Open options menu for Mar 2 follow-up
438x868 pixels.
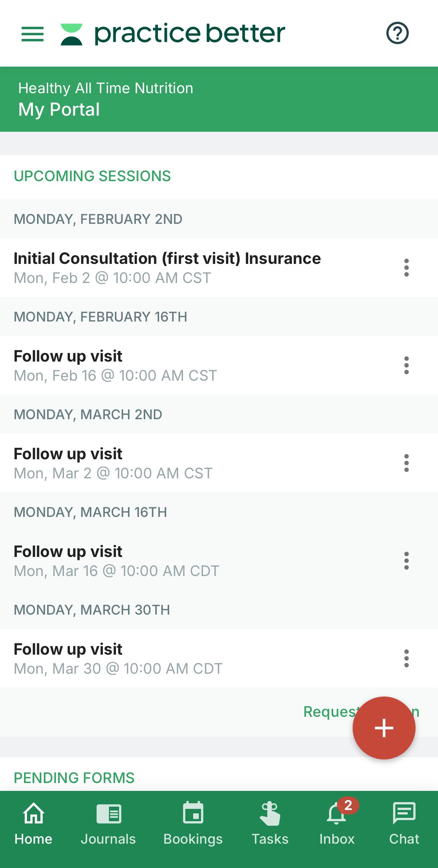click(406, 463)
